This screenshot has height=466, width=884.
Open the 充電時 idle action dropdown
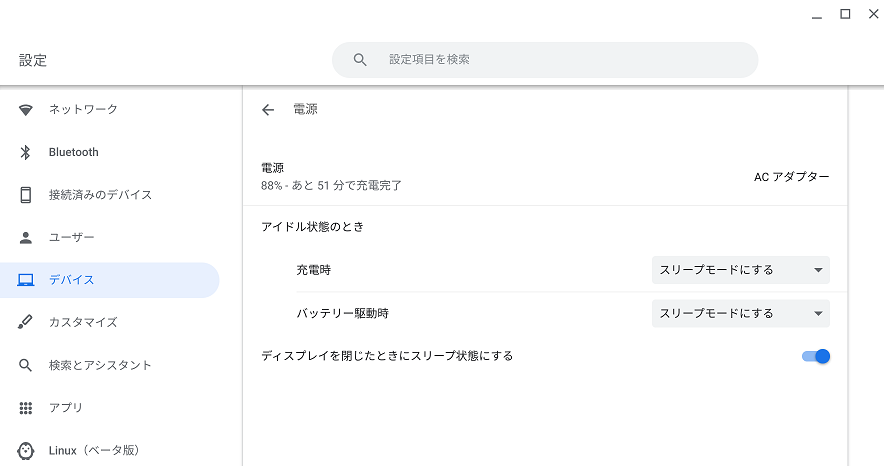[x=741, y=270]
